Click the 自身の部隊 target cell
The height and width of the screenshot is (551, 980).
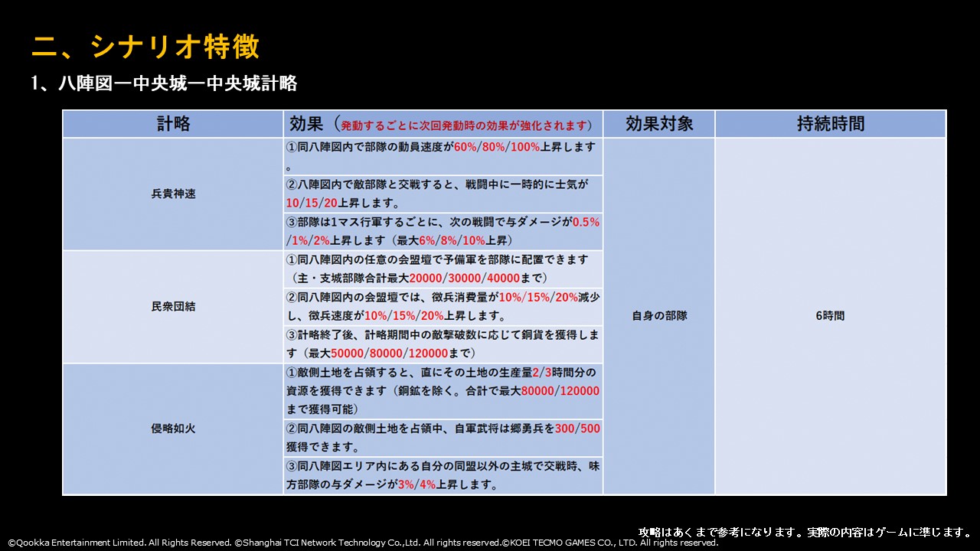pyautogui.click(x=659, y=316)
